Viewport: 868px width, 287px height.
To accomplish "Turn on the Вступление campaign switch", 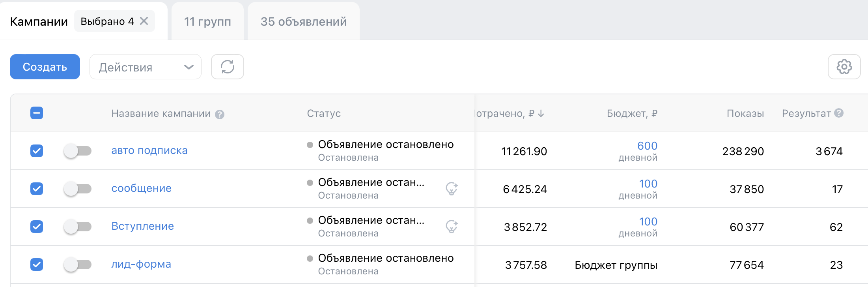I will point(77,227).
